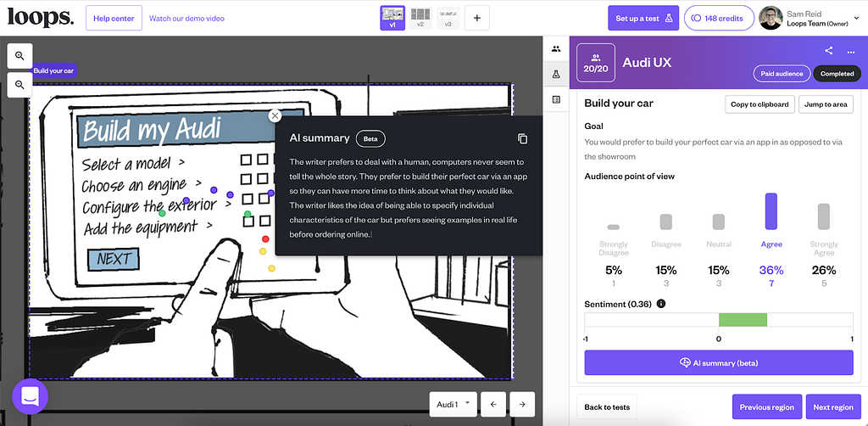Select the Neutral bar

(x=719, y=222)
